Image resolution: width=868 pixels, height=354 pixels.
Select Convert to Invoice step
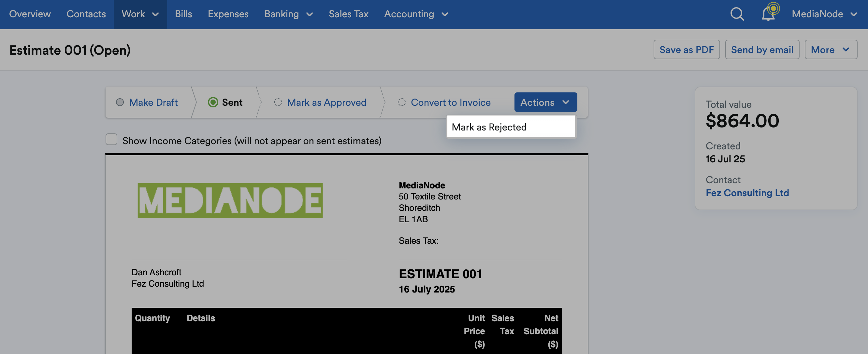coord(444,102)
